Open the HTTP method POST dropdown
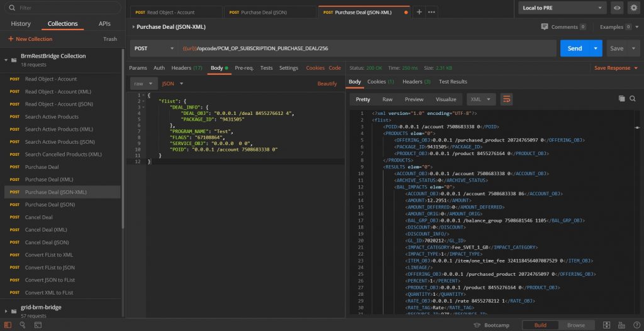The image size is (644, 331). click(155, 48)
